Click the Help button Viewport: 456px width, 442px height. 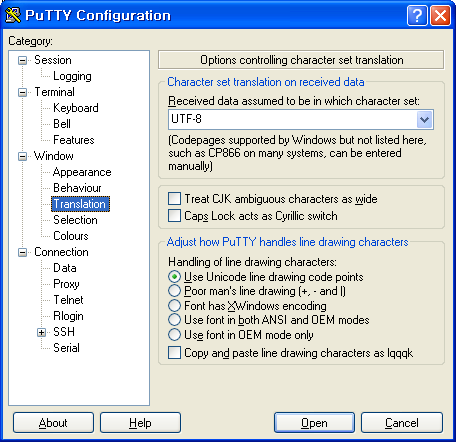coord(140,423)
